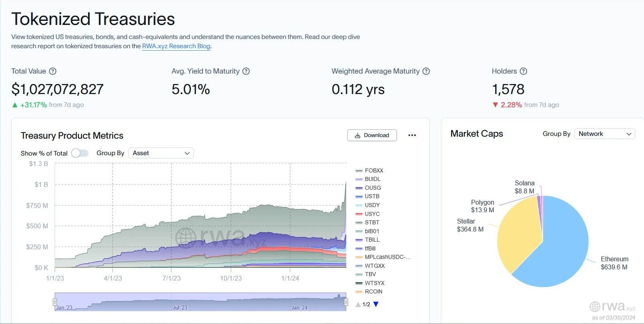Click the right range slider handle

pos(346,302)
